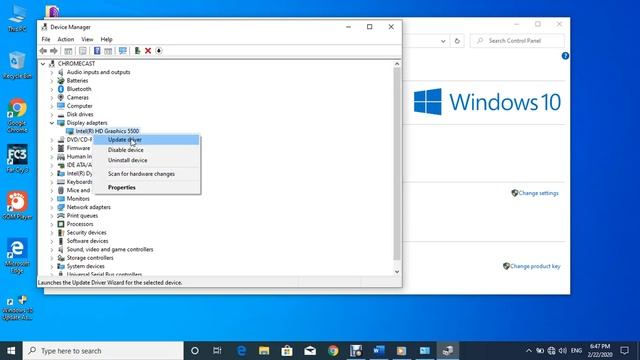Choose Uninstall device from context menu
This screenshot has height=360, width=640.
point(147,160)
